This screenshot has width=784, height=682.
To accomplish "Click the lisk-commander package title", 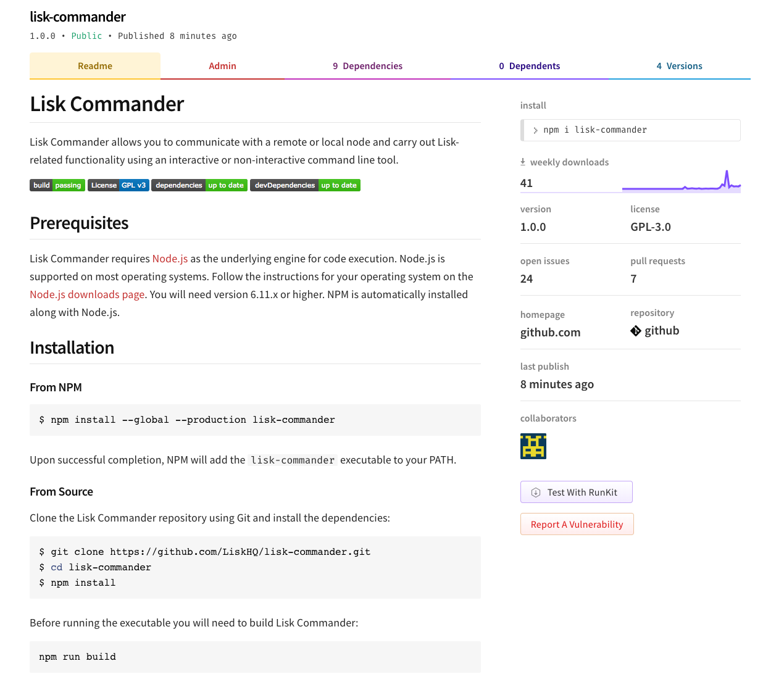I will point(78,17).
